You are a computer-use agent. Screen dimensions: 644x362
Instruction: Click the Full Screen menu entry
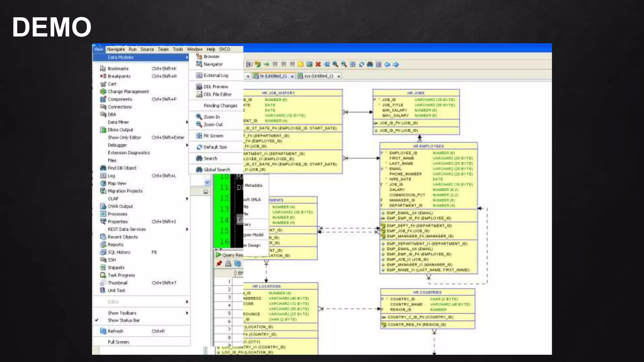pyautogui.click(x=118, y=342)
